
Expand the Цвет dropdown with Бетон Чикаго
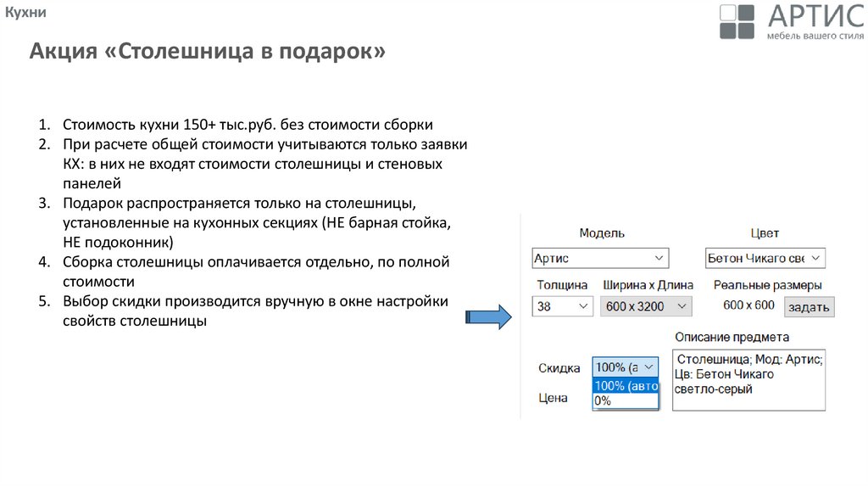coord(765,258)
